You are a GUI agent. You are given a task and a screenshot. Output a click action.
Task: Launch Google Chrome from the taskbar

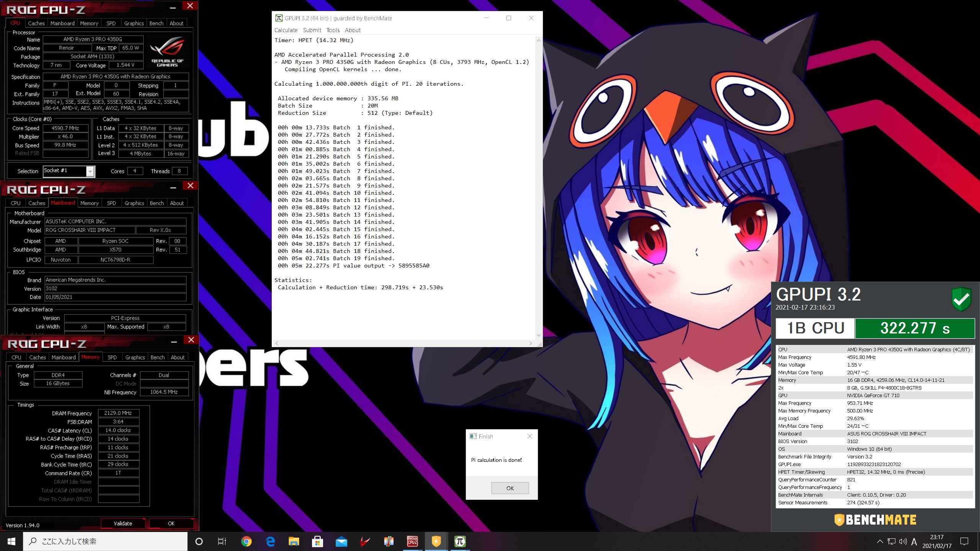pyautogui.click(x=246, y=541)
